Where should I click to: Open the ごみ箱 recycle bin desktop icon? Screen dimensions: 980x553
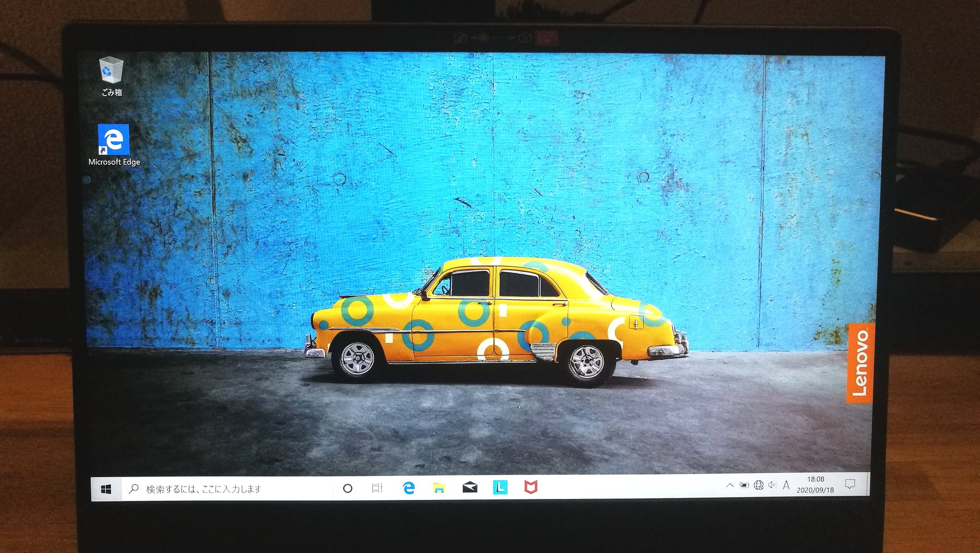coord(111,77)
